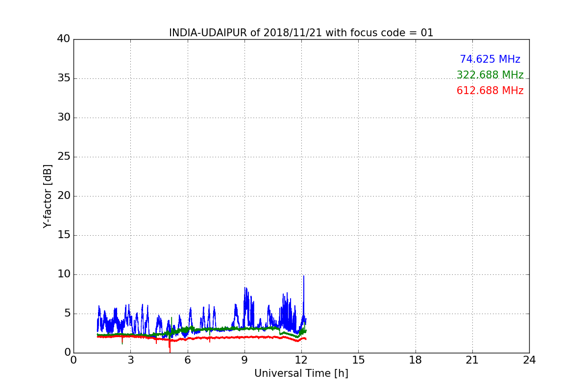Click the red downward dip near 5 hours
This screenshot has width=588, height=392.
[170, 345]
